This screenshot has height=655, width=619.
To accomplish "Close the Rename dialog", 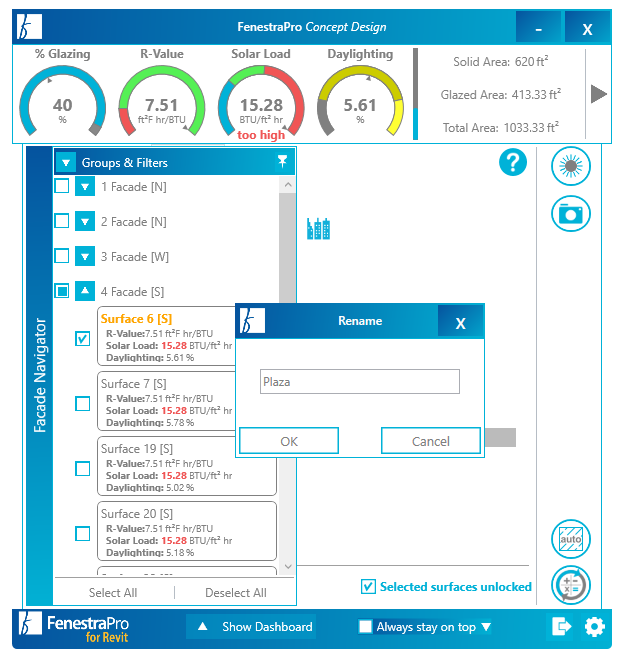I will [461, 322].
